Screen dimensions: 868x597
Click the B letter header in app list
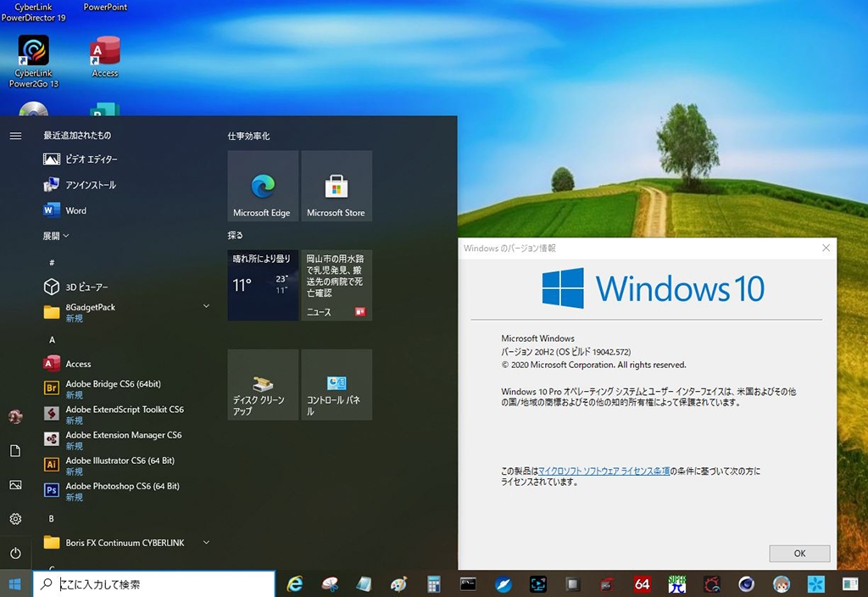pyautogui.click(x=52, y=519)
